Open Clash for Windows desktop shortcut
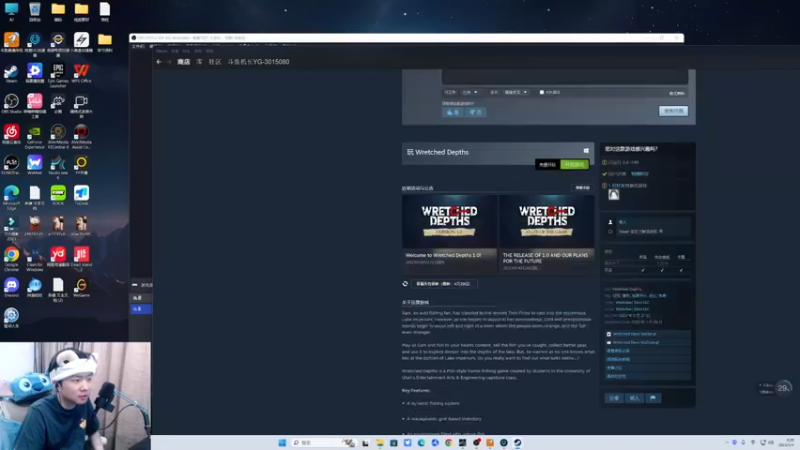This screenshot has height=450, width=800. pyautogui.click(x=35, y=259)
